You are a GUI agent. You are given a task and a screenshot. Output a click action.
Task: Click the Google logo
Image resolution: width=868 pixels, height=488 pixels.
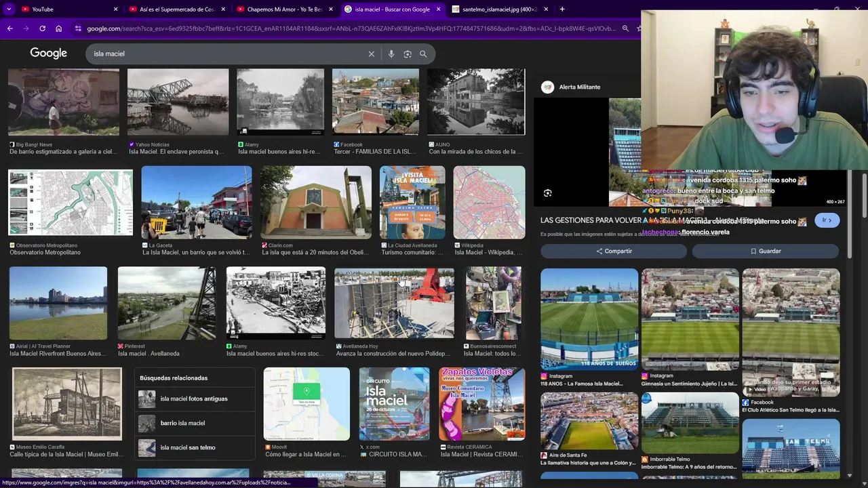pos(49,54)
